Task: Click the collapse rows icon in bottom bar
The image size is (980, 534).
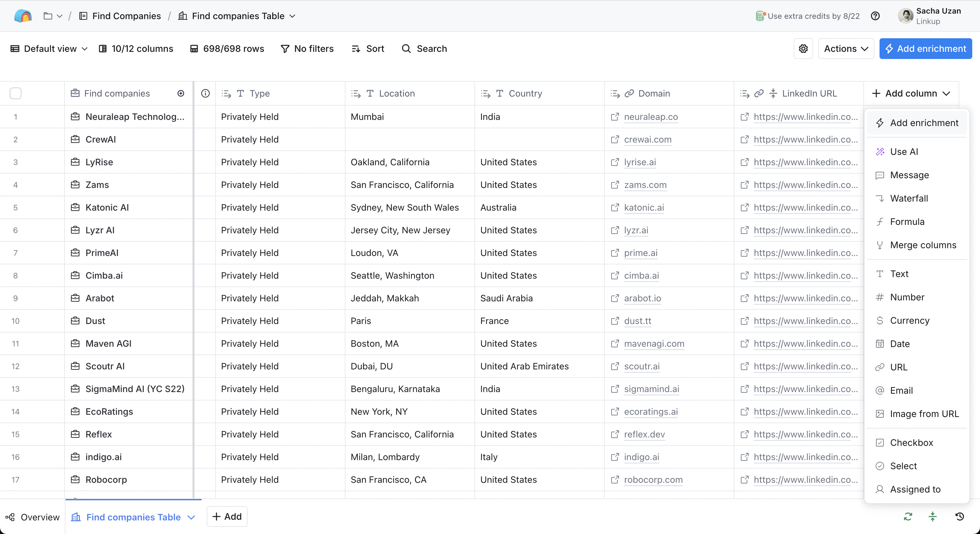Action: [x=932, y=517]
